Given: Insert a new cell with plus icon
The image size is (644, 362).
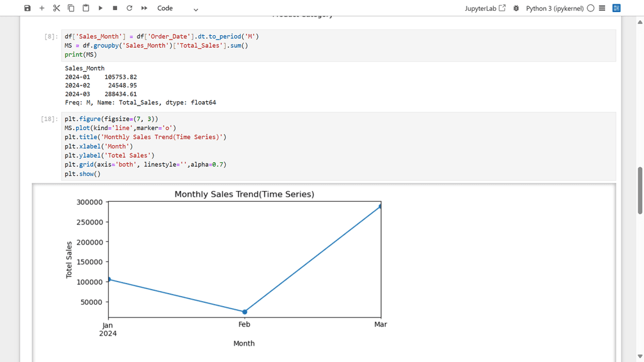Looking at the screenshot, I should click(x=42, y=8).
